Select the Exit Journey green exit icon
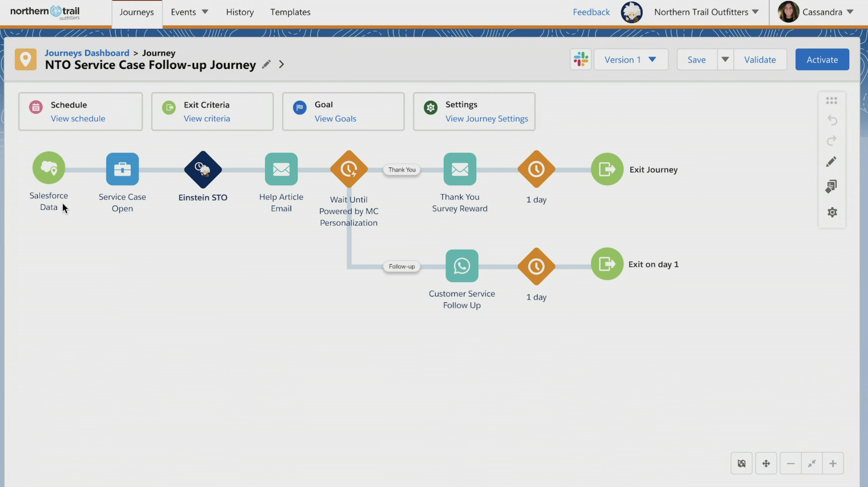 (x=607, y=169)
